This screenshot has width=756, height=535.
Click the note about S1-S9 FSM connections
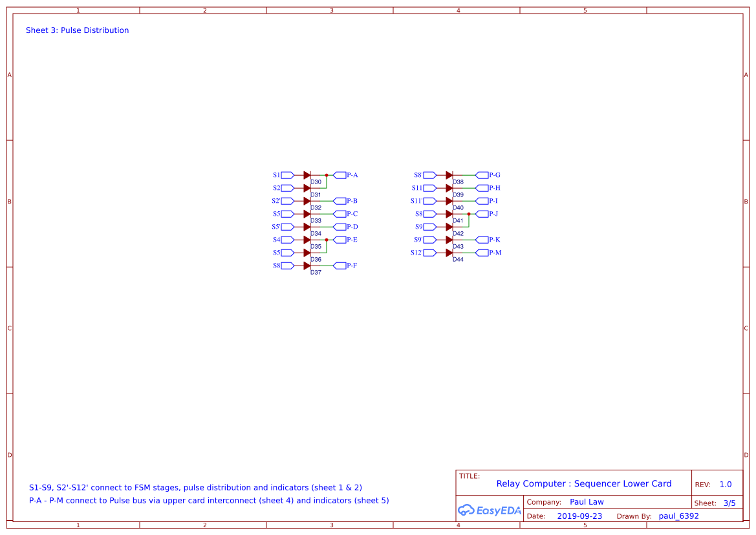point(195,487)
